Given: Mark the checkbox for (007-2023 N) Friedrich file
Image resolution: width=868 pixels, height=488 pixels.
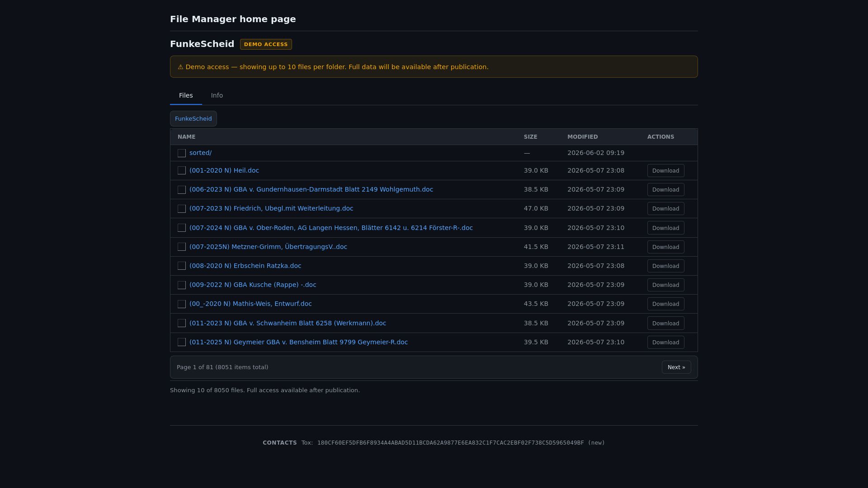Looking at the screenshot, I should [x=182, y=209].
